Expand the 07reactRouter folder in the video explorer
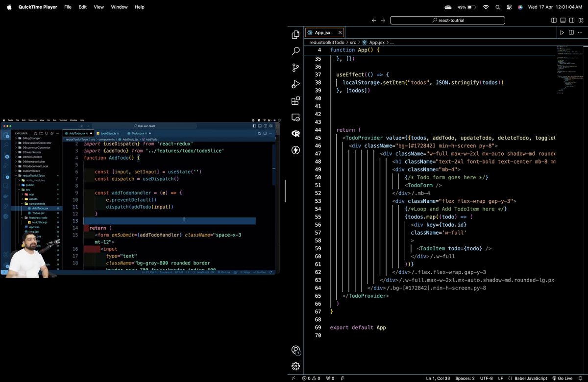 (x=37, y=152)
